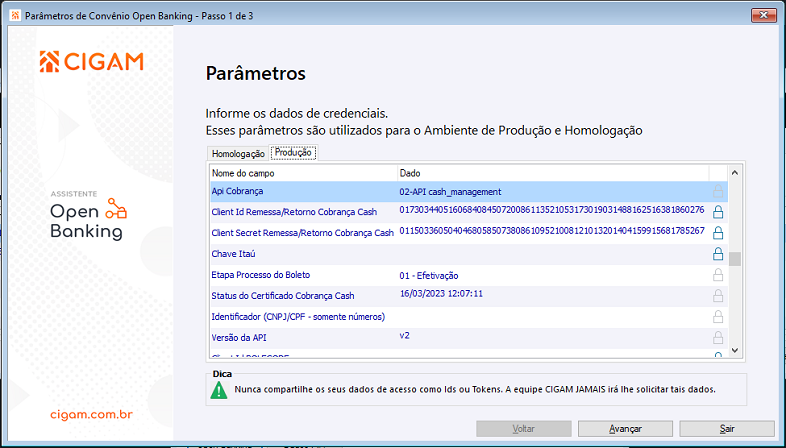Click the Voltar button

[x=524, y=429]
